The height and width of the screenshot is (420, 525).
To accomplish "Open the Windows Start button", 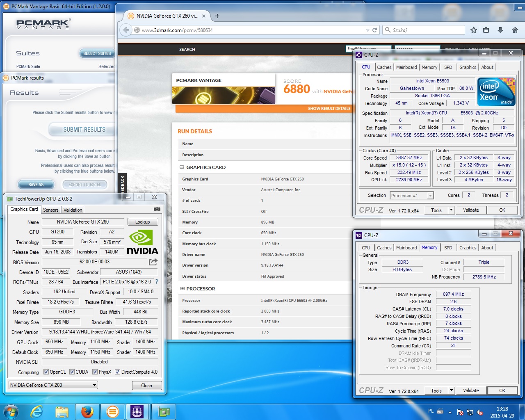I will click(x=11, y=411).
